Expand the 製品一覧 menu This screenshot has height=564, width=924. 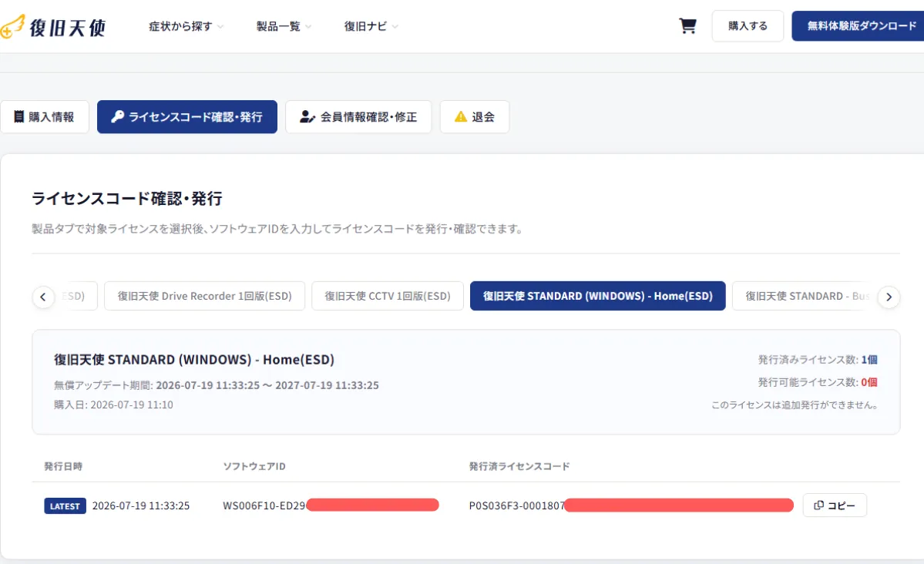point(284,26)
